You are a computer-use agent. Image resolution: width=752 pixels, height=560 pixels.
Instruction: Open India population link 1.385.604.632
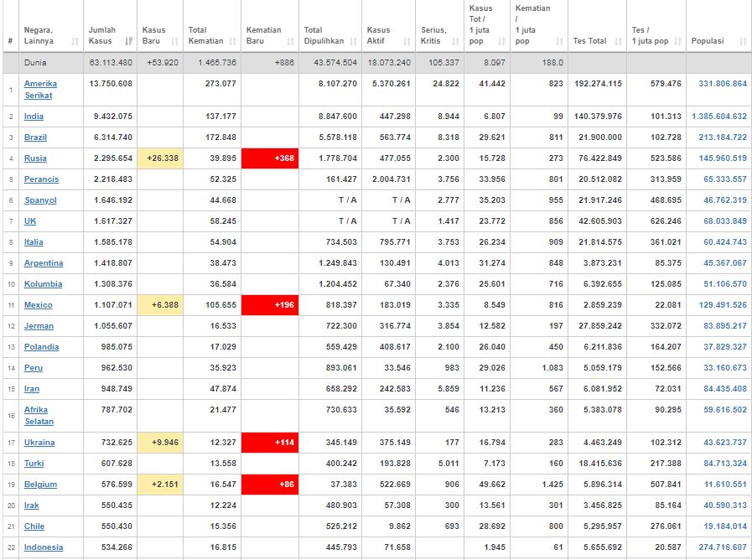point(719,117)
